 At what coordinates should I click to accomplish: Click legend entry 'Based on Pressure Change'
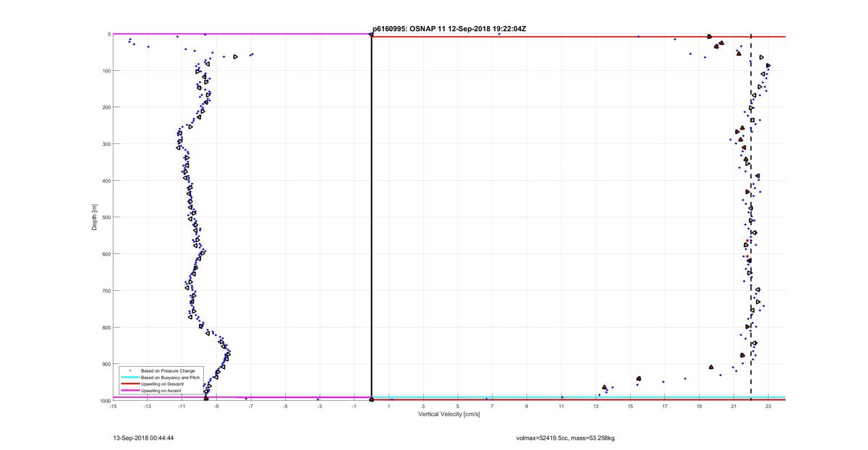168,371
